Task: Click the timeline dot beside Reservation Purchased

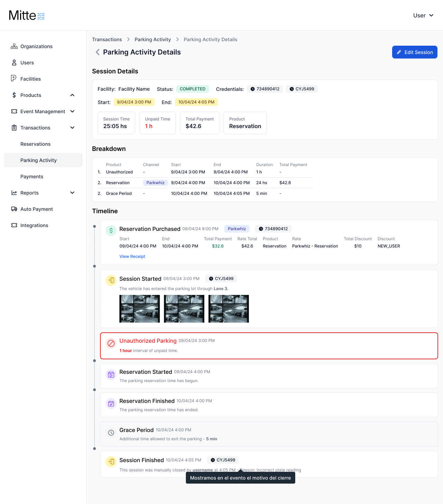Action: 94,226
